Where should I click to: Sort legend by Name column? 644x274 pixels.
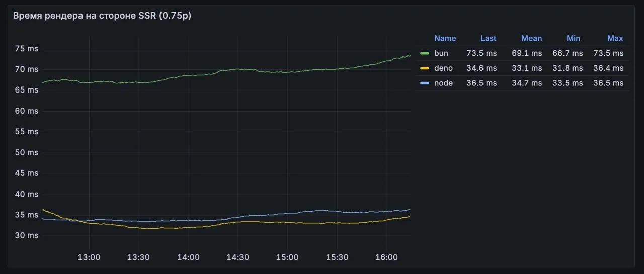(x=445, y=38)
